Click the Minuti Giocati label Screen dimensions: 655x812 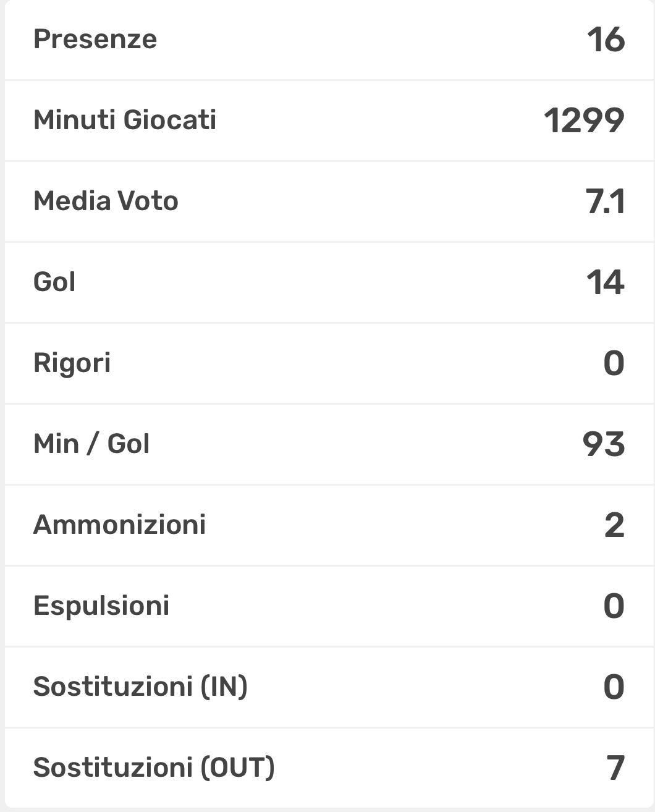click(125, 120)
